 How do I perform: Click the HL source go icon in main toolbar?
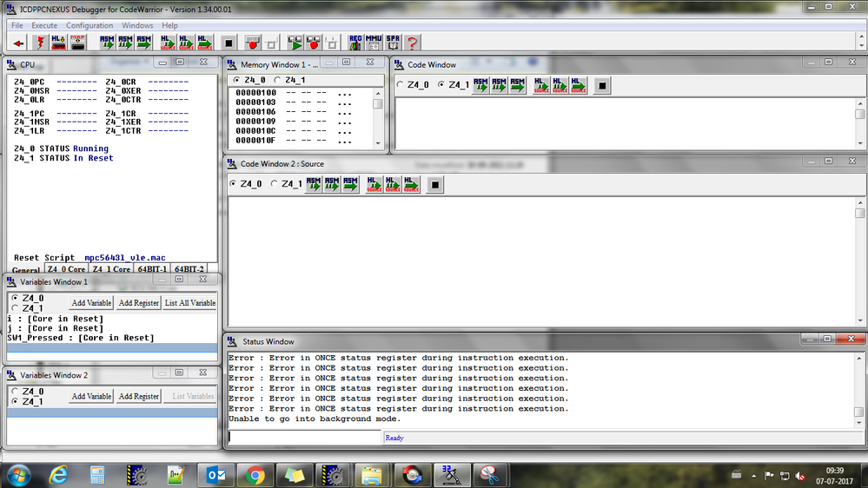click(x=205, y=43)
